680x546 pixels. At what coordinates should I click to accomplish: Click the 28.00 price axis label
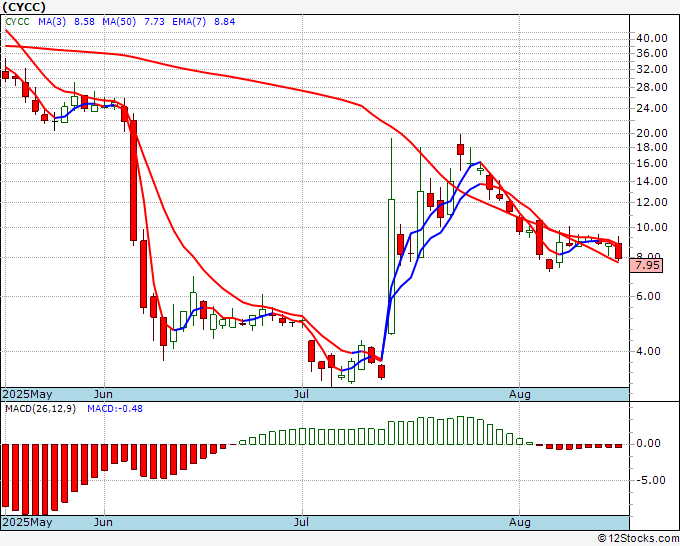tap(651, 88)
